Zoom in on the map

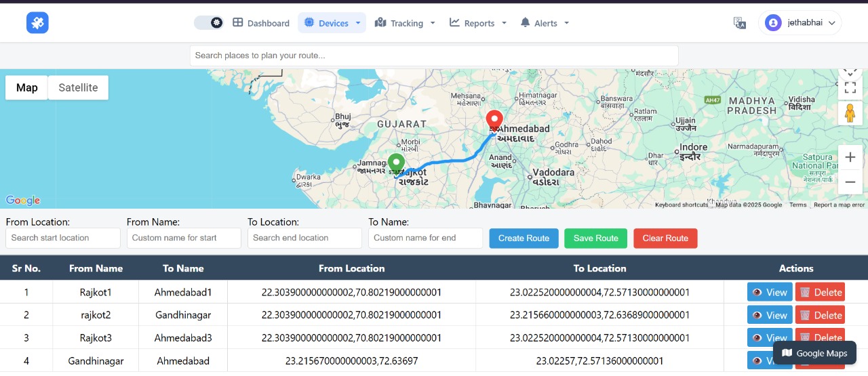pos(850,157)
